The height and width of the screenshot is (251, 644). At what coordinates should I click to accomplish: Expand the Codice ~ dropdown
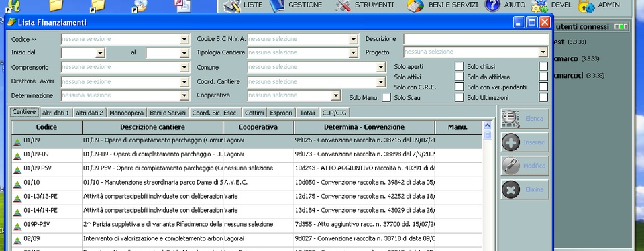coord(184,40)
